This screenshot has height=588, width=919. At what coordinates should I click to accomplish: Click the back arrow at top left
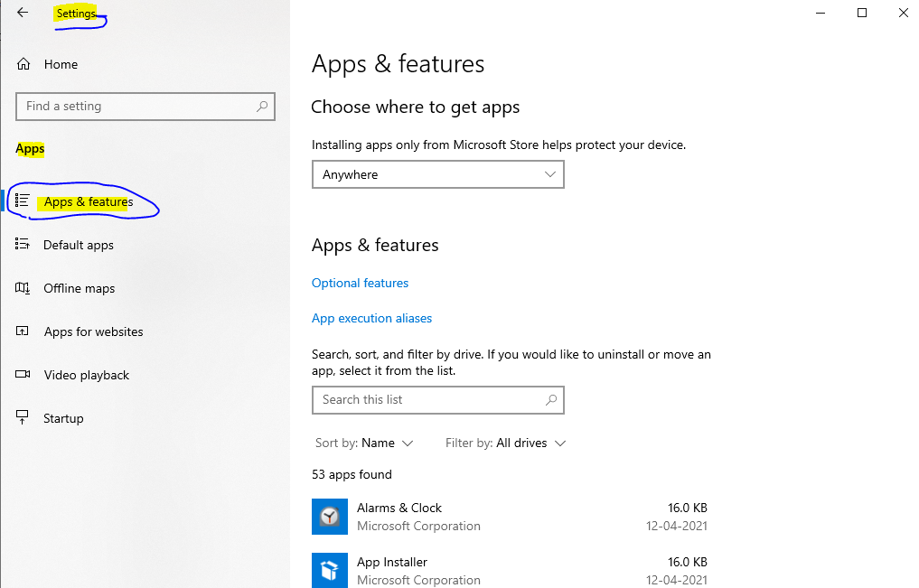[x=23, y=13]
